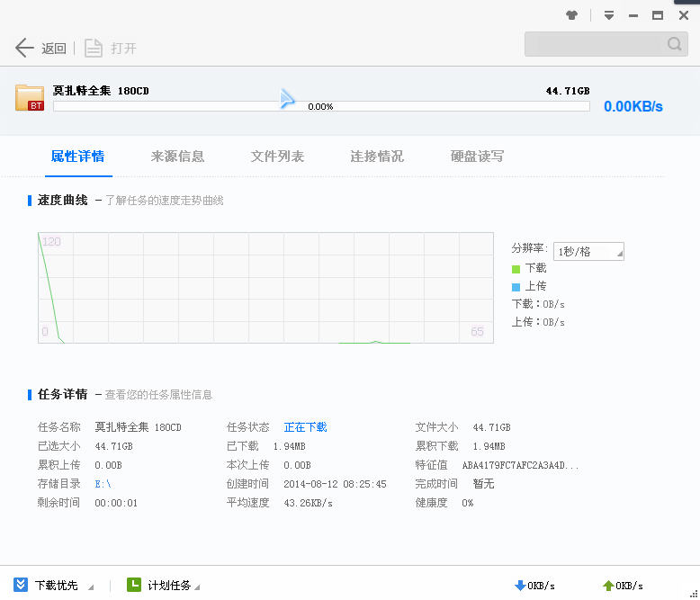
Task: Click the 下载优先 text label
Action: coord(57,586)
